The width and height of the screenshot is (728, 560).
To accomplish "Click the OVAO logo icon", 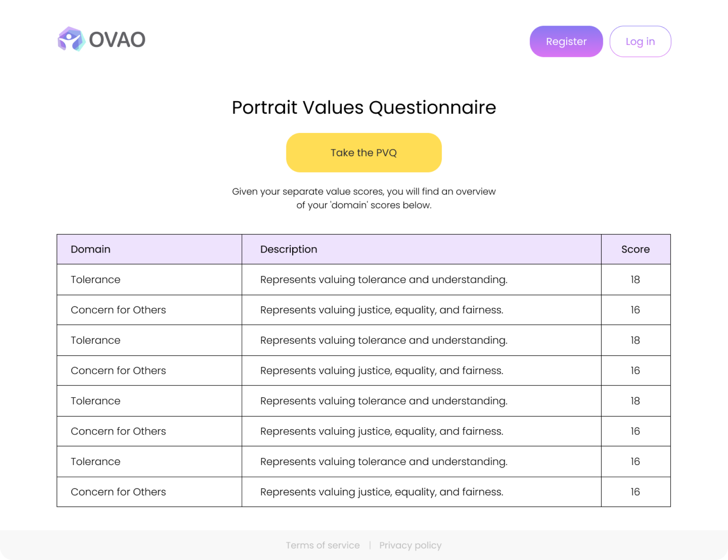I will click(x=71, y=40).
